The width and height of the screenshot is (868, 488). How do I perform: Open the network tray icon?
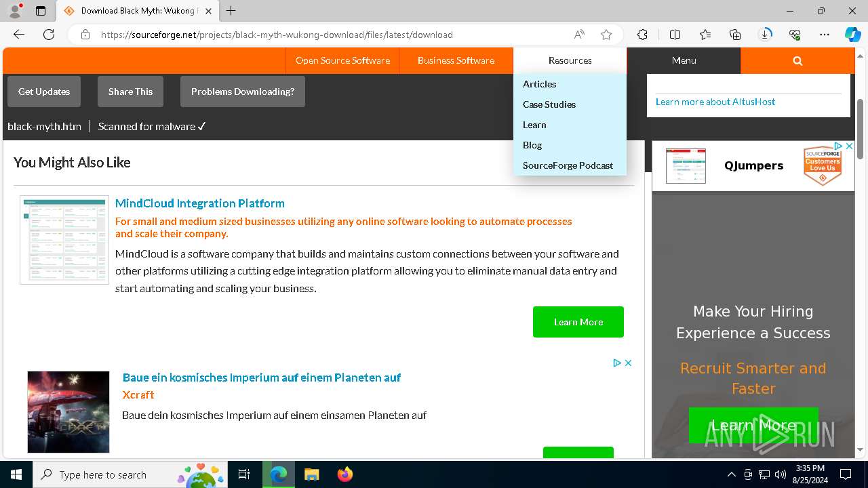click(764, 474)
